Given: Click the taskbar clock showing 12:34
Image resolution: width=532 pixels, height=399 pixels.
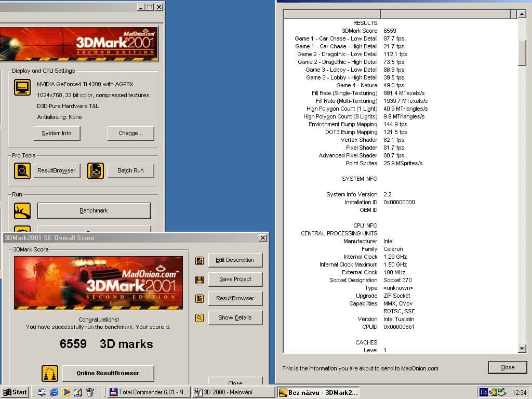Looking at the screenshot, I should (519, 393).
